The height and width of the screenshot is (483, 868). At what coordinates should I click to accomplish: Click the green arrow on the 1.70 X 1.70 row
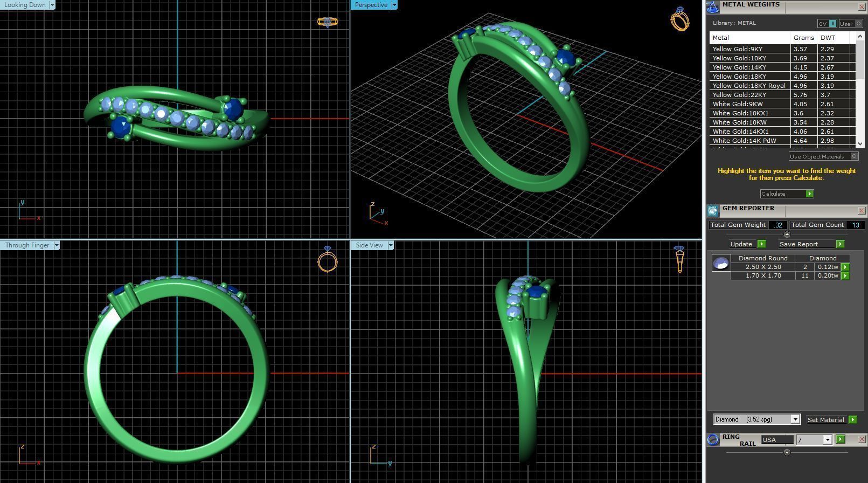coord(845,275)
